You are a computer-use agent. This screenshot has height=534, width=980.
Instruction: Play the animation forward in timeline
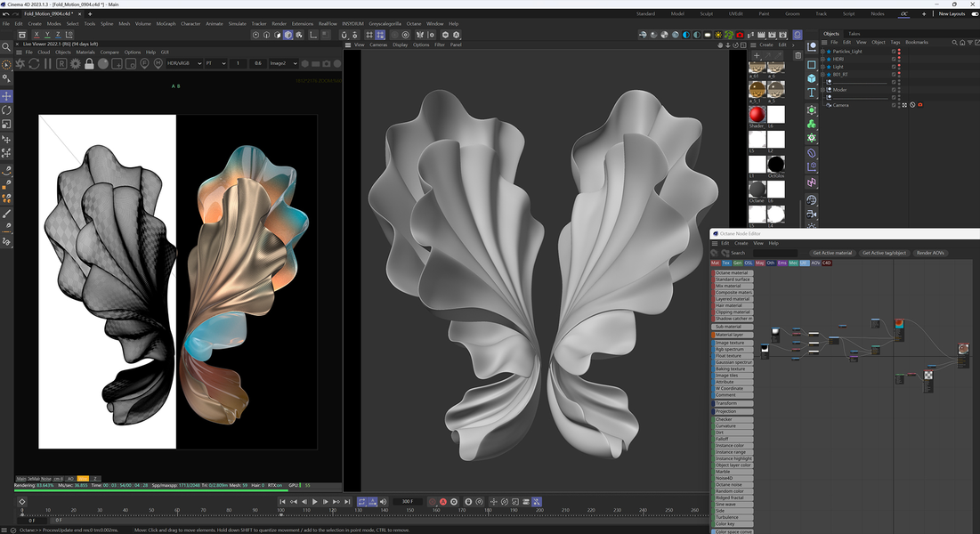point(315,502)
